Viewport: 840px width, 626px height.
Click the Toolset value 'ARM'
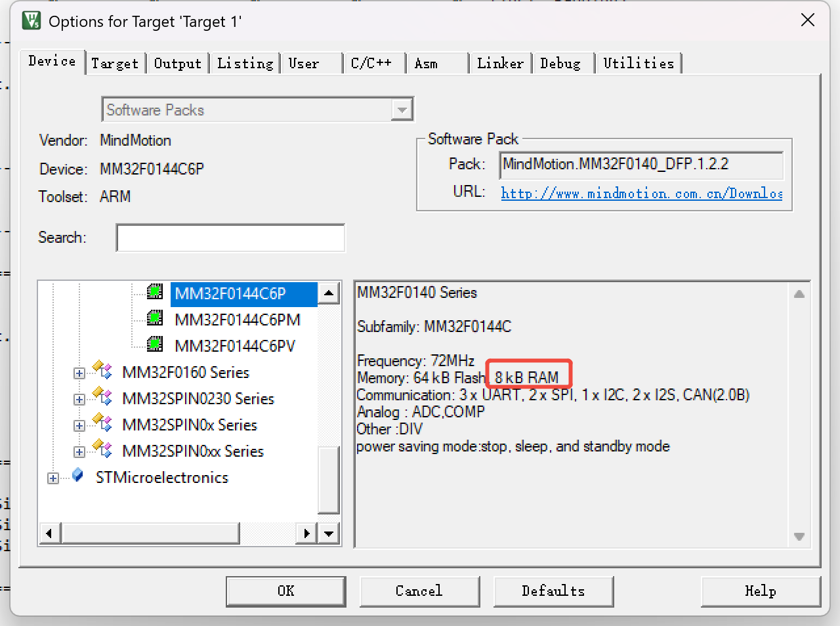pyautogui.click(x=115, y=197)
